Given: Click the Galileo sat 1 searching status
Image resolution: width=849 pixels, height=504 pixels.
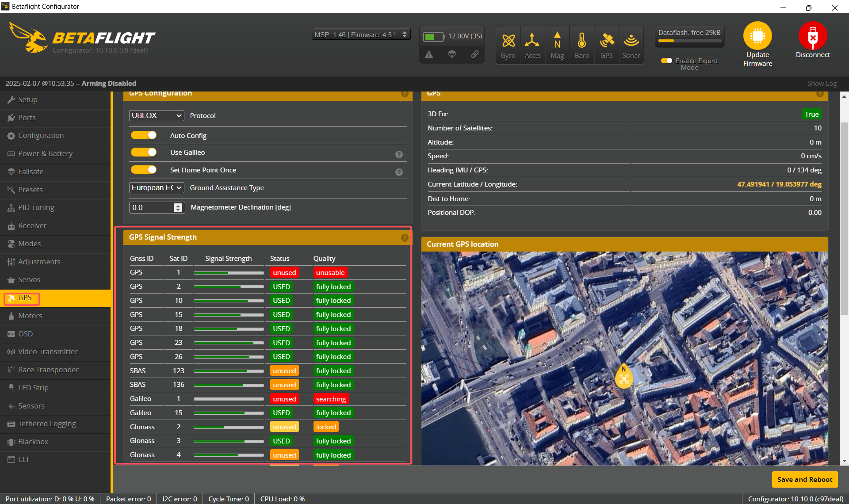Looking at the screenshot, I should pos(331,399).
